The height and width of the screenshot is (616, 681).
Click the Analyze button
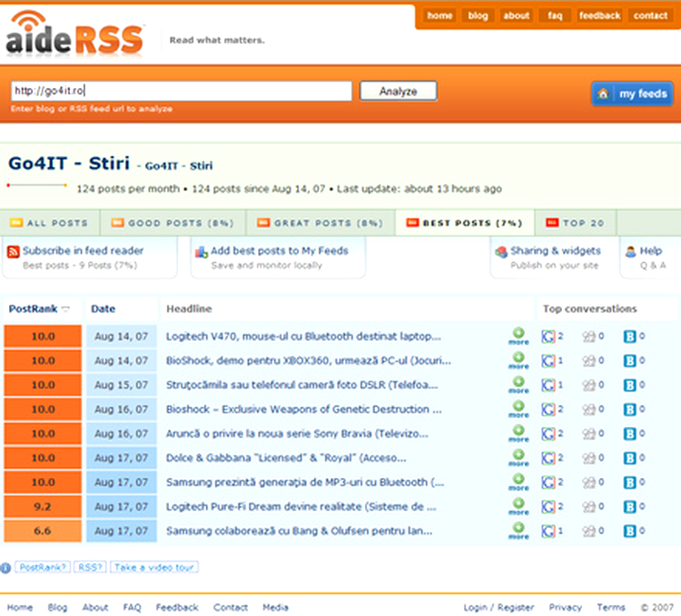point(399,91)
